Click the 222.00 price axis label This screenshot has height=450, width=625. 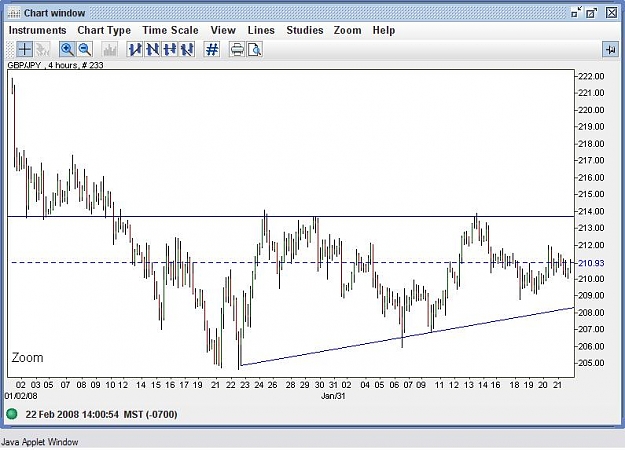591,76
